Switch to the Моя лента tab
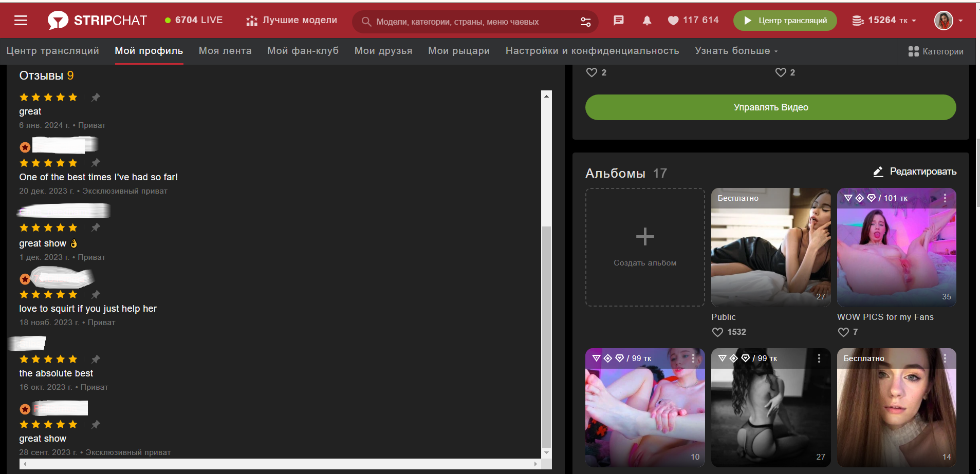Screen dimensions: 980x474 click(225, 51)
